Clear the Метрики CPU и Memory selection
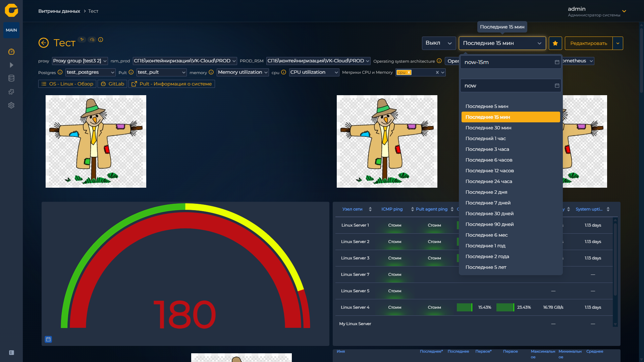644x362 pixels. (x=437, y=72)
